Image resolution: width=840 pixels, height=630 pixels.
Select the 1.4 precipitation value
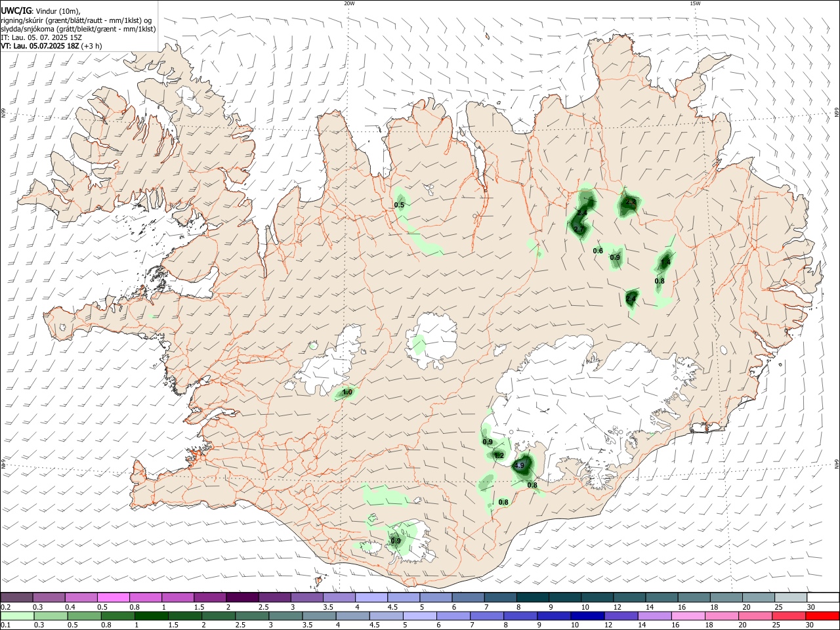[665, 262]
